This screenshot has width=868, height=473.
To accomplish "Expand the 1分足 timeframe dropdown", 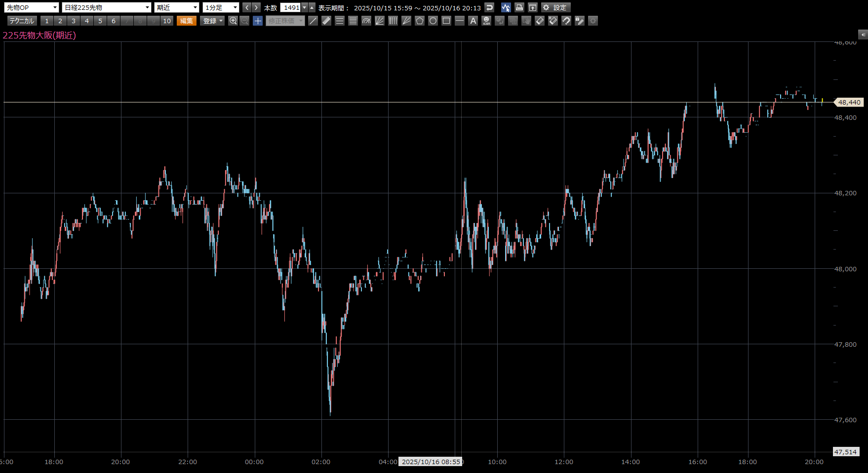I will [221, 7].
